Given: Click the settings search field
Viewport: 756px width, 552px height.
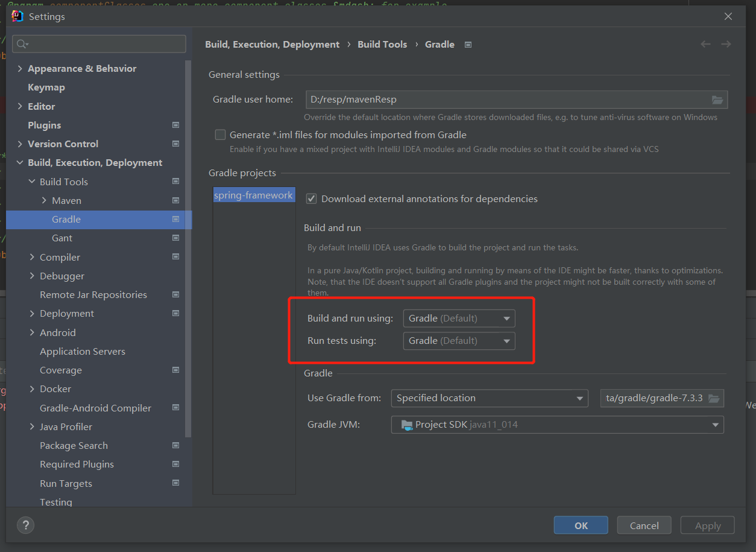Looking at the screenshot, I should 99,44.
